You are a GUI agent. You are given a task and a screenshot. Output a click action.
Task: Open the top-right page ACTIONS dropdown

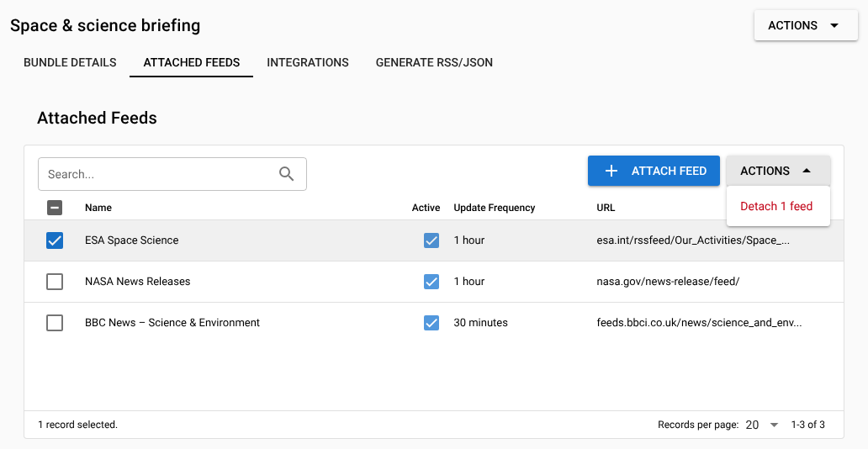806,25
